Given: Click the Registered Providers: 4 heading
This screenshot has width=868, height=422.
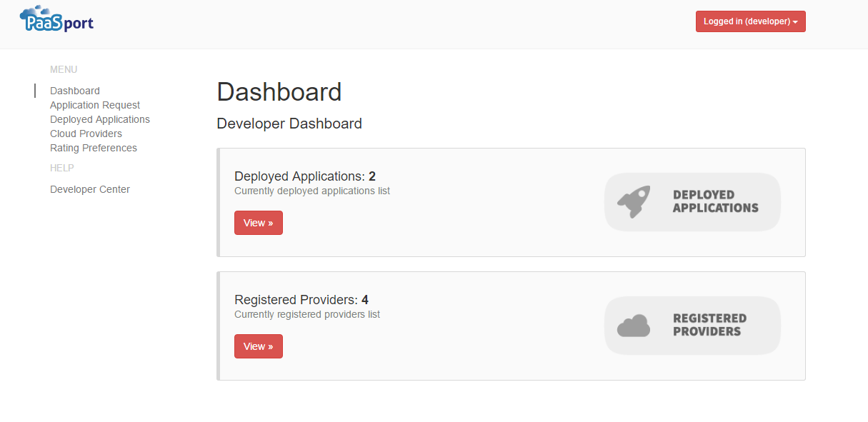Looking at the screenshot, I should tap(301, 300).
